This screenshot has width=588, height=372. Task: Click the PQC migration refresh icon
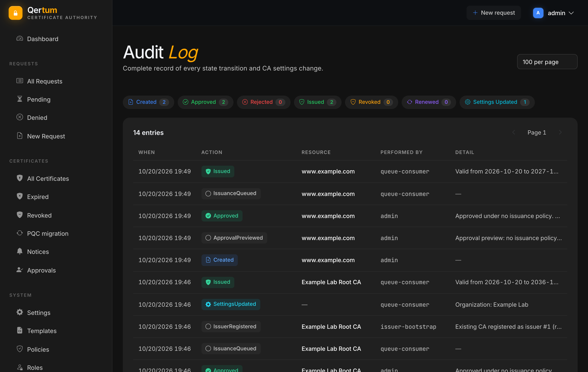[19, 233]
